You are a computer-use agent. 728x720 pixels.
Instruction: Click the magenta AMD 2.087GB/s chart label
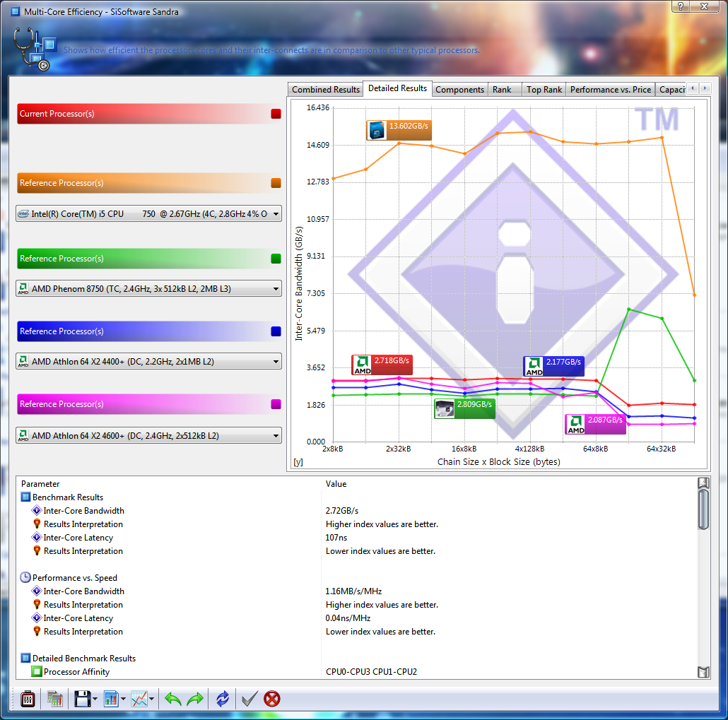click(596, 424)
